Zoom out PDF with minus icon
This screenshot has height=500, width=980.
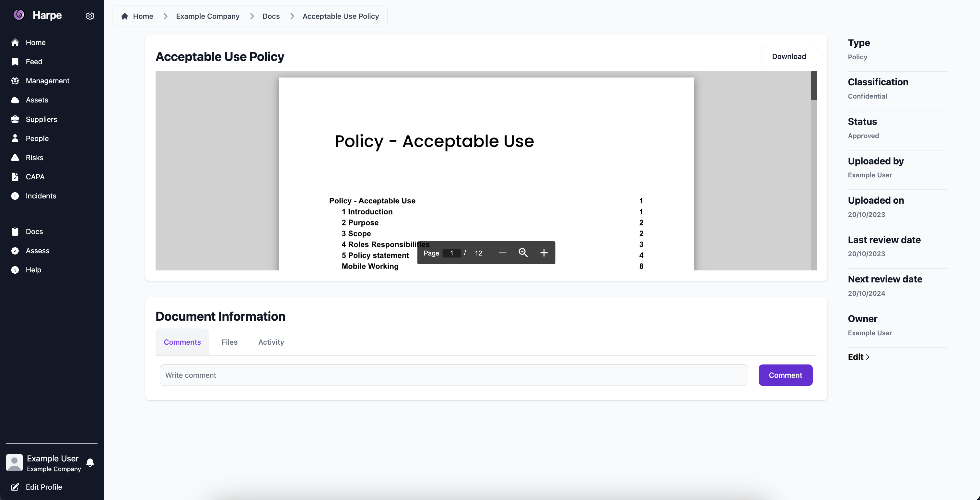coord(502,253)
